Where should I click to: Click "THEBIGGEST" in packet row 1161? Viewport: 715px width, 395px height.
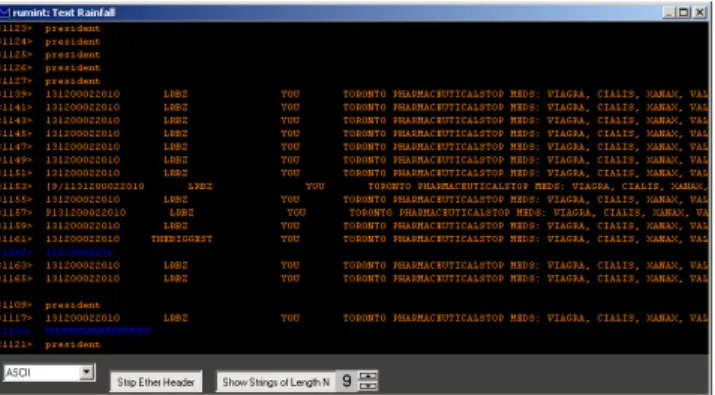tap(181, 239)
